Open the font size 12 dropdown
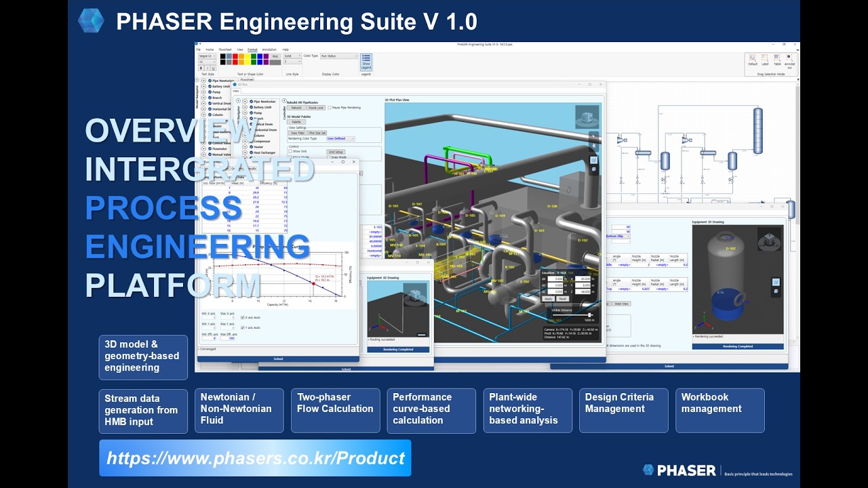This screenshot has height=488, width=868. point(207,62)
